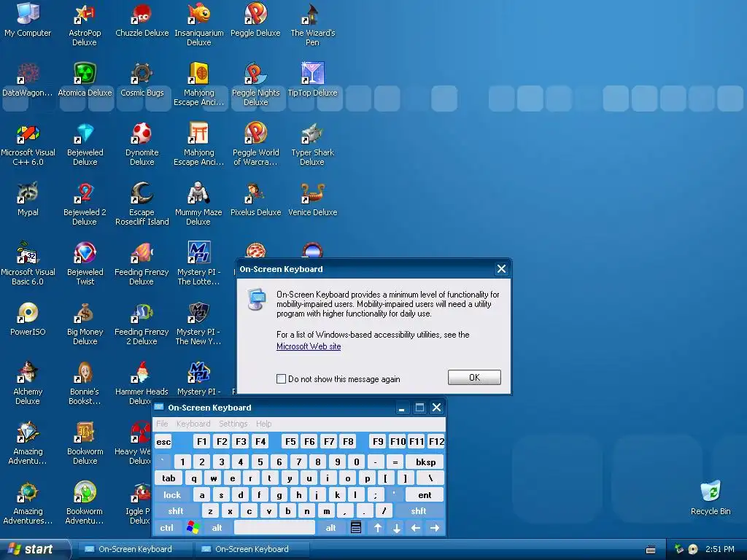
Task: Click the down arrow key
Action: (x=396, y=528)
